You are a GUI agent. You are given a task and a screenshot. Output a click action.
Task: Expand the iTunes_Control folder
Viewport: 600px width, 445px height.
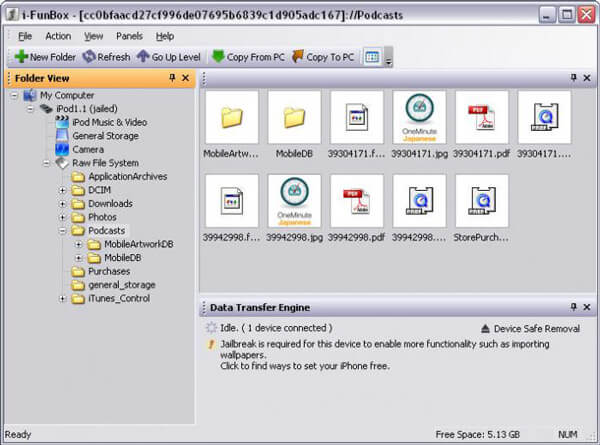pos(62,298)
